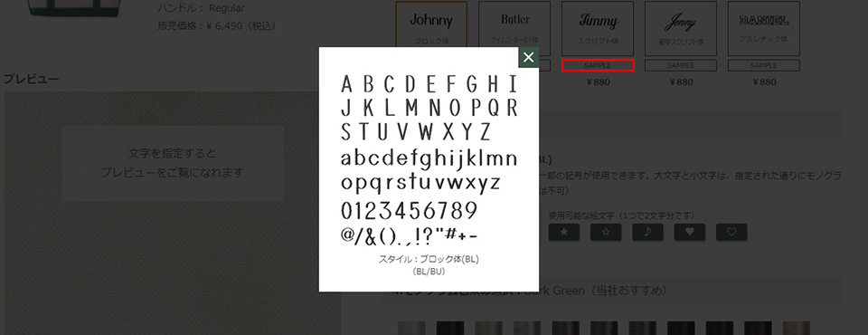Select the Jimmy script font style
Viewport: 868px width, 335px height.
(598, 28)
